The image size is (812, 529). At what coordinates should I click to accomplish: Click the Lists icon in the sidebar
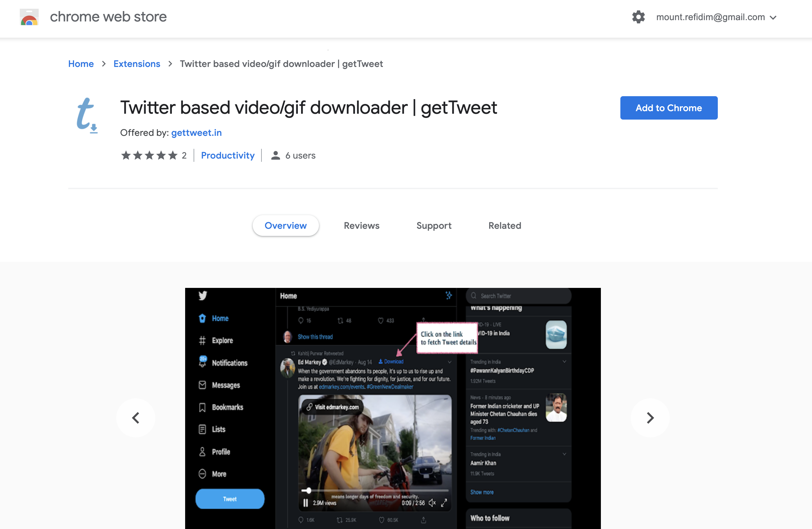(x=203, y=429)
